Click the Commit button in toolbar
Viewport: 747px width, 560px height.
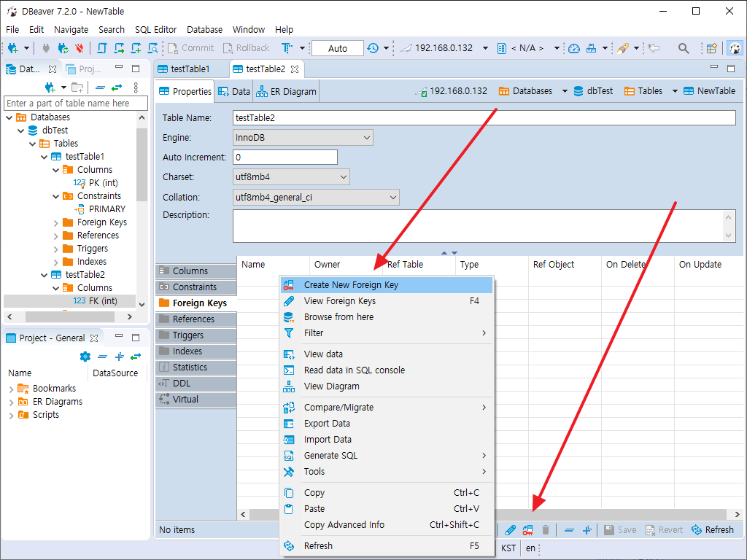(190, 48)
